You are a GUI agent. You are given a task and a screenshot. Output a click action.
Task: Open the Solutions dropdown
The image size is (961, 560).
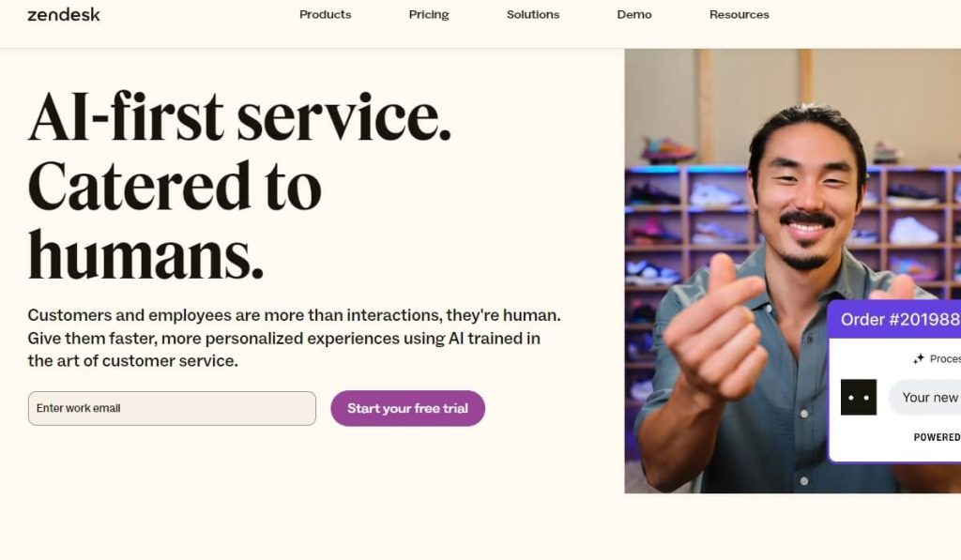point(532,14)
